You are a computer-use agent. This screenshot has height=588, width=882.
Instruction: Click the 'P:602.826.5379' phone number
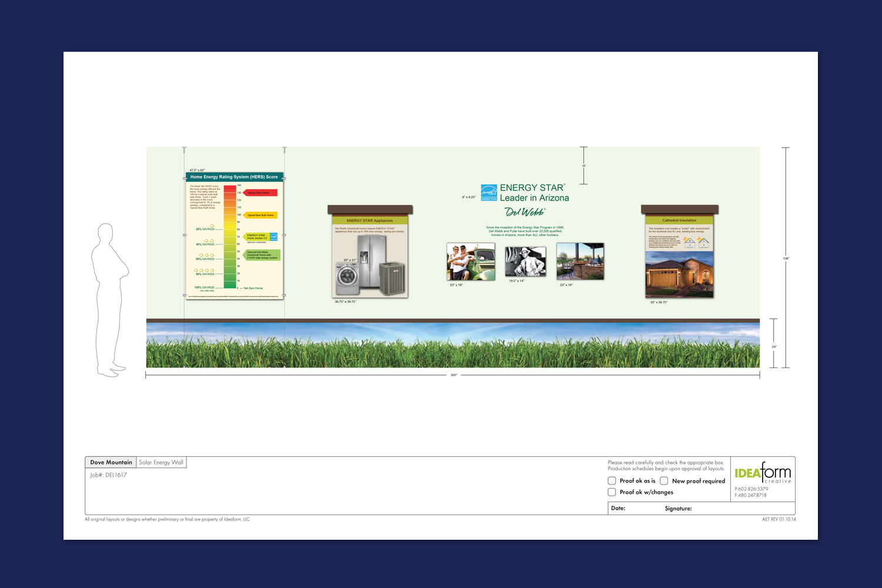(751, 489)
